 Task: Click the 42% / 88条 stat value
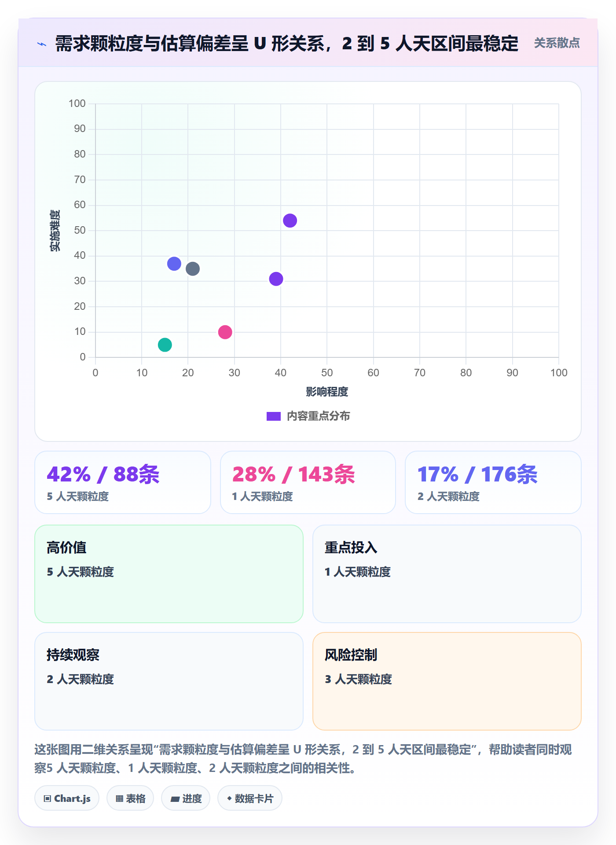(103, 474)
